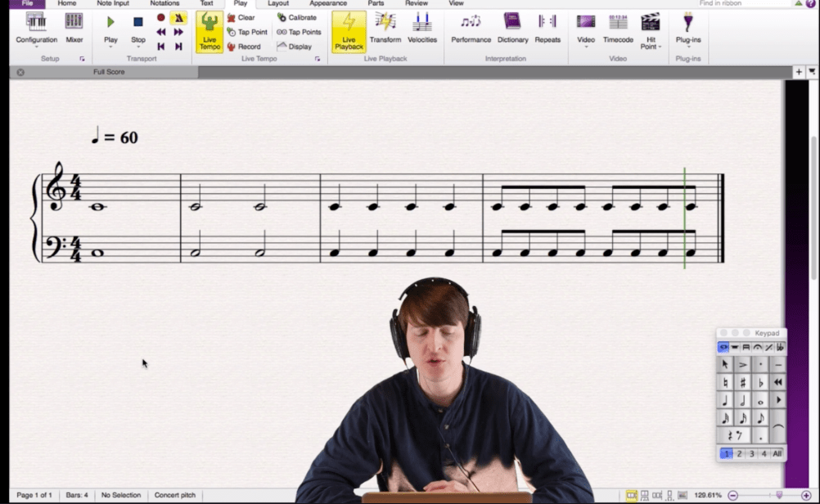Click the Performance icon

tap(471, 28)
